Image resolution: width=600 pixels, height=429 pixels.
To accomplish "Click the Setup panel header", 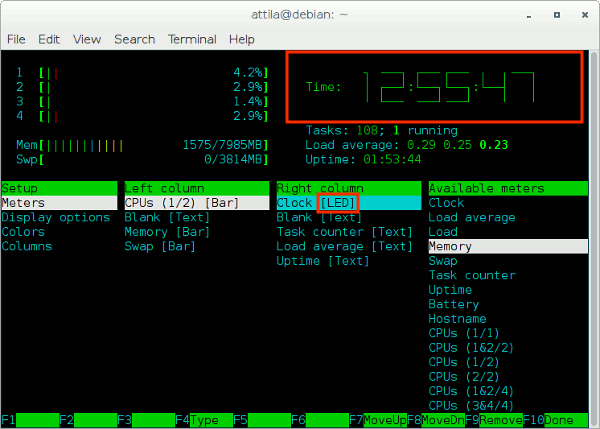I will pos(59,188).
